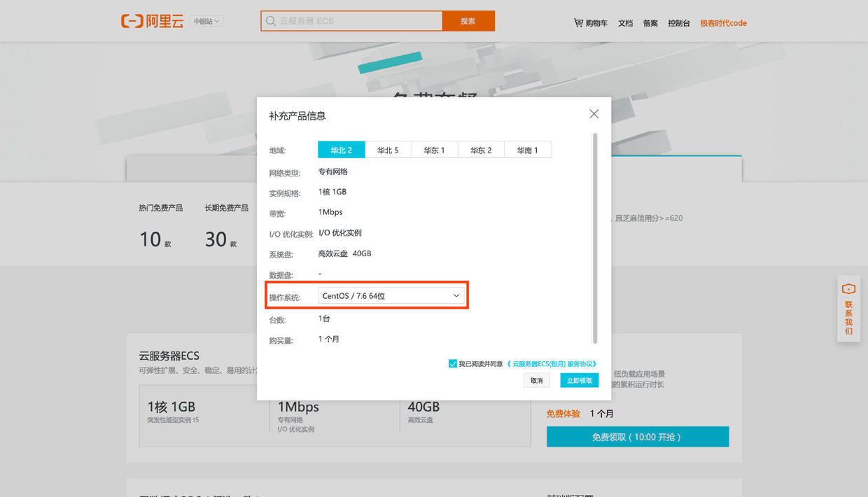Click the 热门免费产品 label
Viewport: 868px width, 497px height.
(161, 208)
